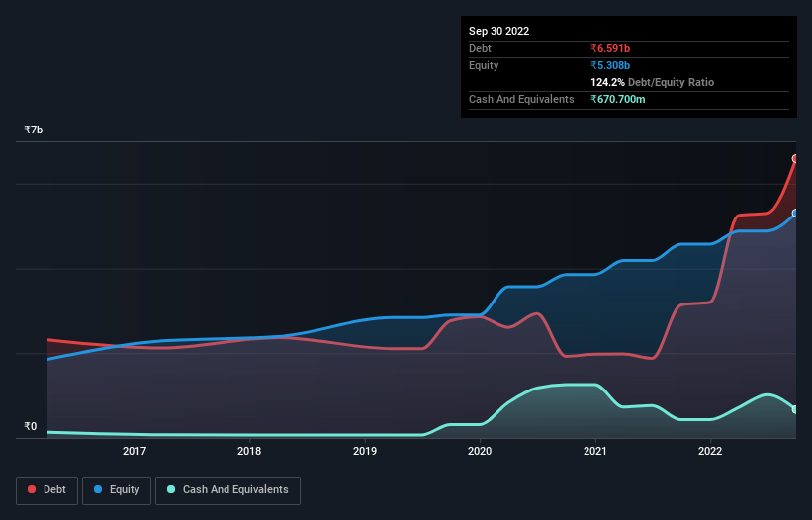Image resolution: width=812 pixels, height=520 pixels.
Task: Click the ₹5.308b equity value
Action: point(610,65)
